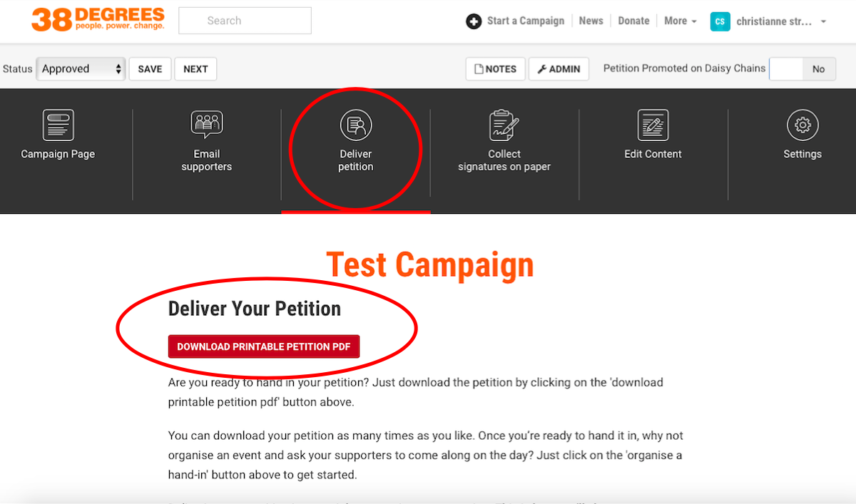The width and height of the screenshot is (856, 504).
Task: Toggle the Petition Promoted on Daisy Chains switch
Action: coord(802,69)
